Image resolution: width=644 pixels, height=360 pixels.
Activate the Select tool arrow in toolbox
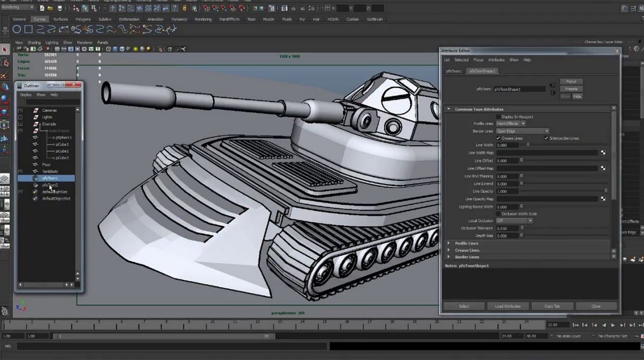5,50
